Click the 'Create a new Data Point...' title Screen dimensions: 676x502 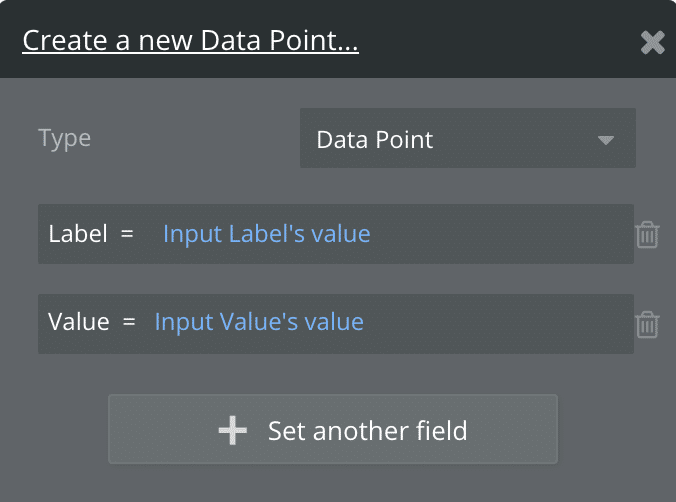[x=190, y=41]
